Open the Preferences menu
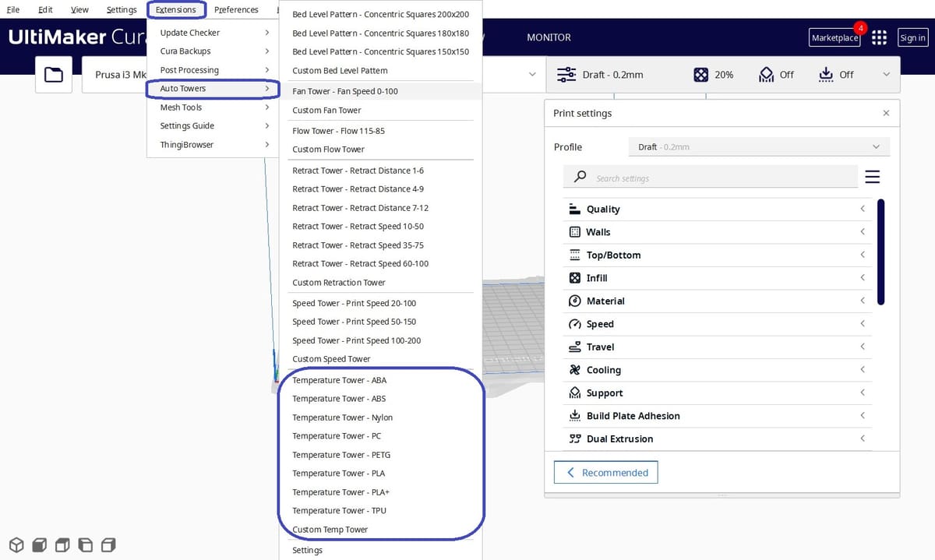This screenshot has height=560, width=935. [236, 10]
